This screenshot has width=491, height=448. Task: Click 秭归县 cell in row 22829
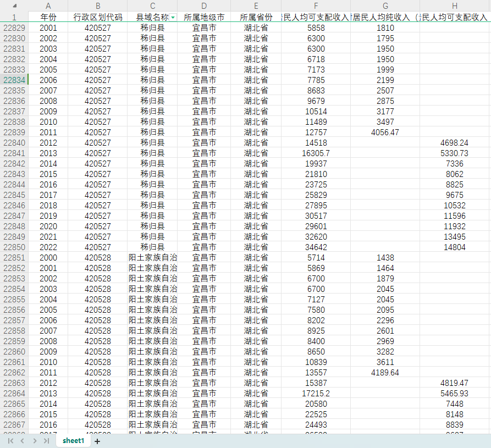coord(152,28)
